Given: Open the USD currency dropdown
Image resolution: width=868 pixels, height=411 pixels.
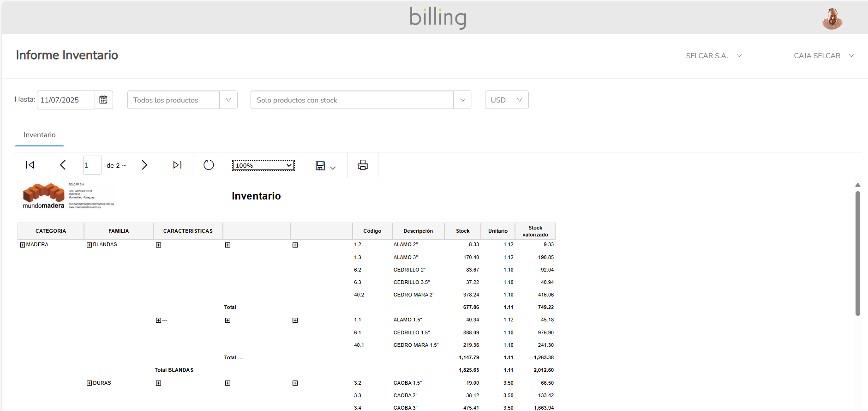Looking at the screenshot, I should 506,100.
